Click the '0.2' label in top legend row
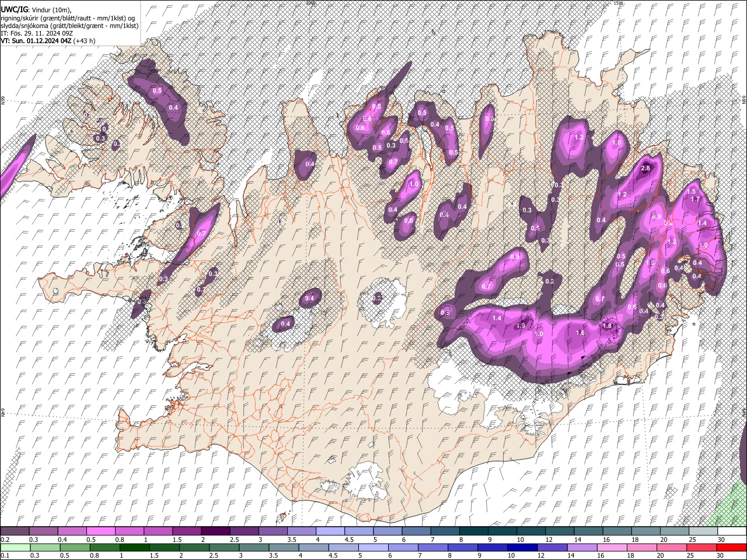747x560 pixels. coord(5,540)
